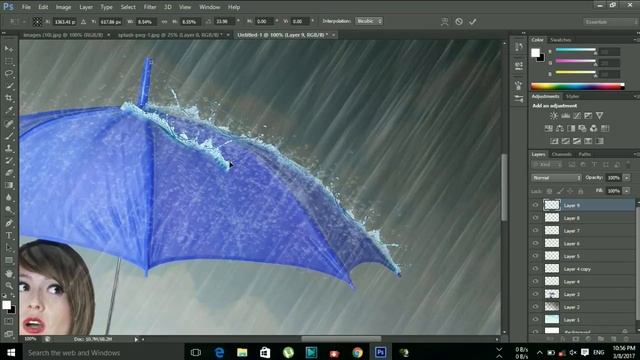Select the Move tool
640x360 pixels.
(9, 49)
